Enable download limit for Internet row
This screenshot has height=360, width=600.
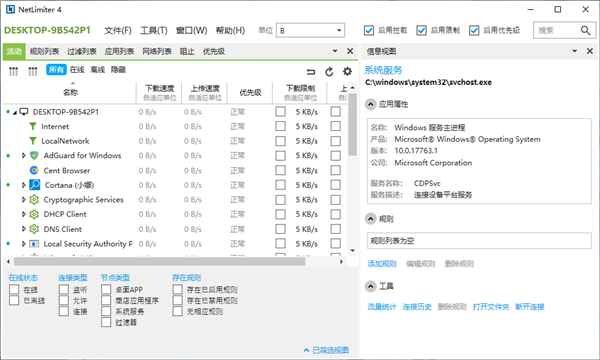click(x=280, y=126)
